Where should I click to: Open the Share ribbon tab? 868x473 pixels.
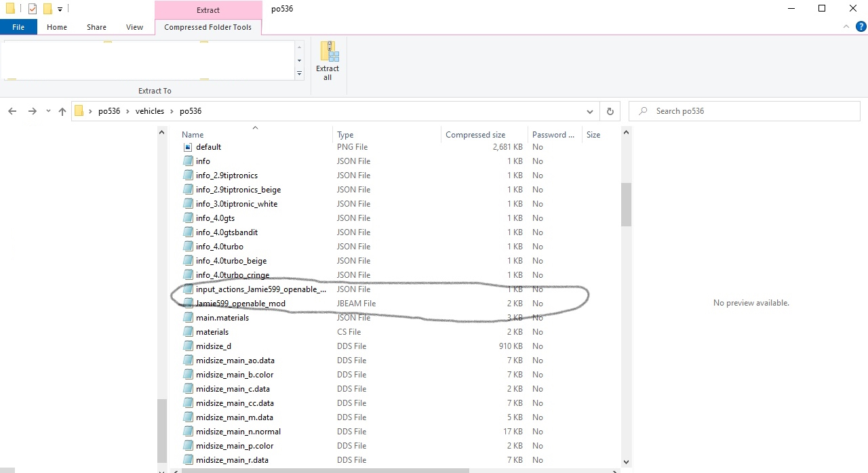tap(96, 27)
